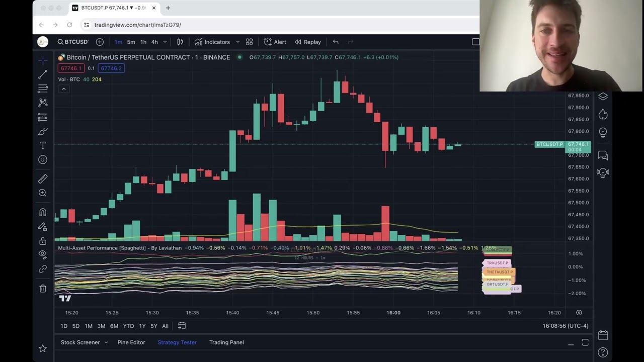Undo the last chart action

point(336,42)
